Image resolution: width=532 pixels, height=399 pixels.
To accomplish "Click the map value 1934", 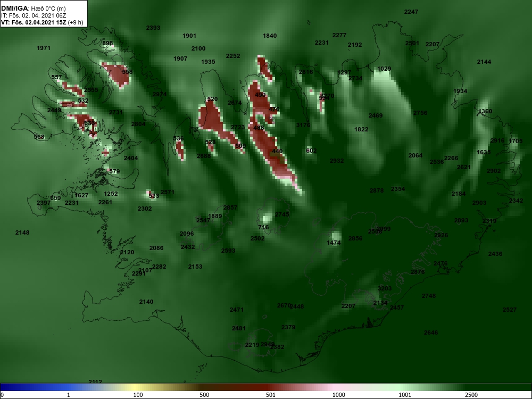I will coord(460,92).
